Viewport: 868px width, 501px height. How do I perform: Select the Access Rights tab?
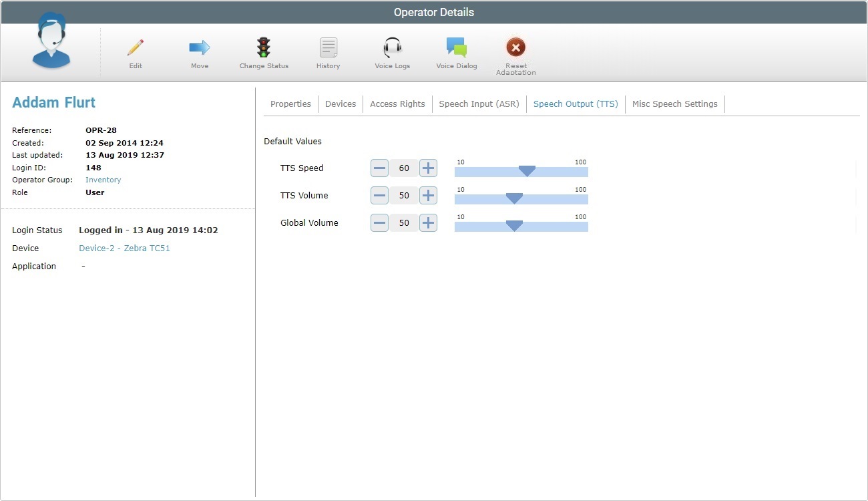[x=397, y=104]
